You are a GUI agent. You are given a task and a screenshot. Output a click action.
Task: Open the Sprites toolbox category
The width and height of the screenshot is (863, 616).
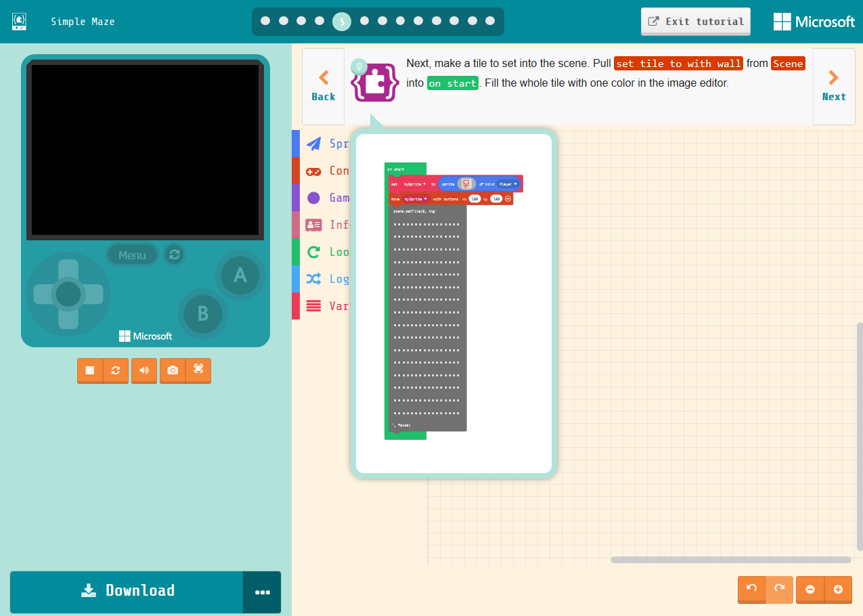tap(332, 144)
